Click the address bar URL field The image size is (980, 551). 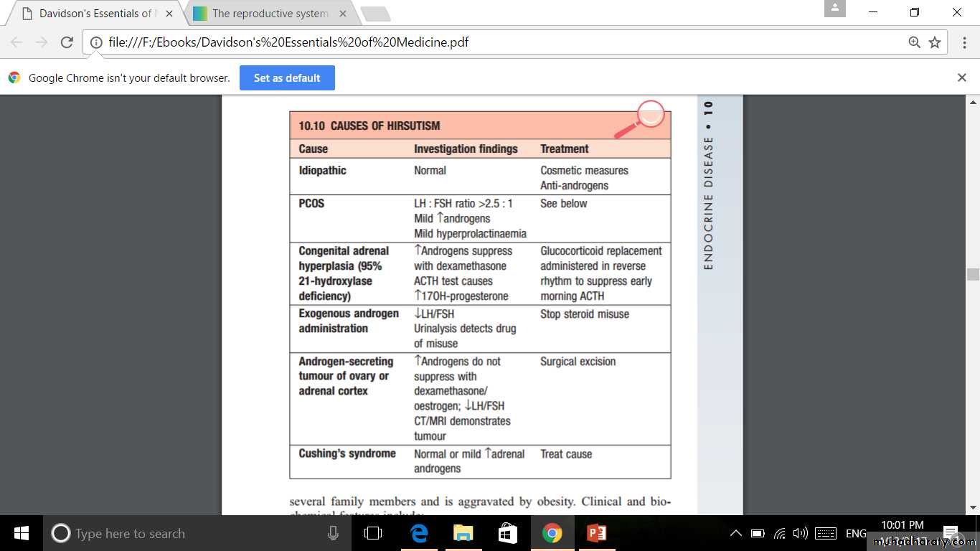(502, 42)
